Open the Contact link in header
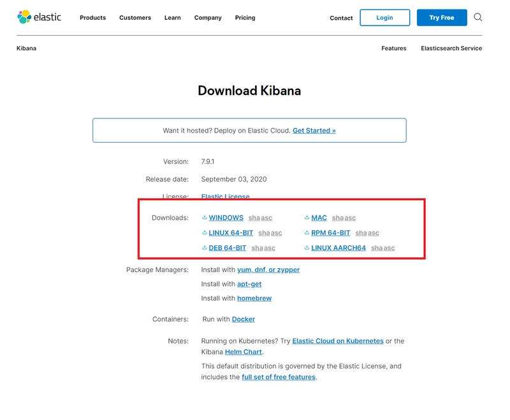 tap(341, 18)
